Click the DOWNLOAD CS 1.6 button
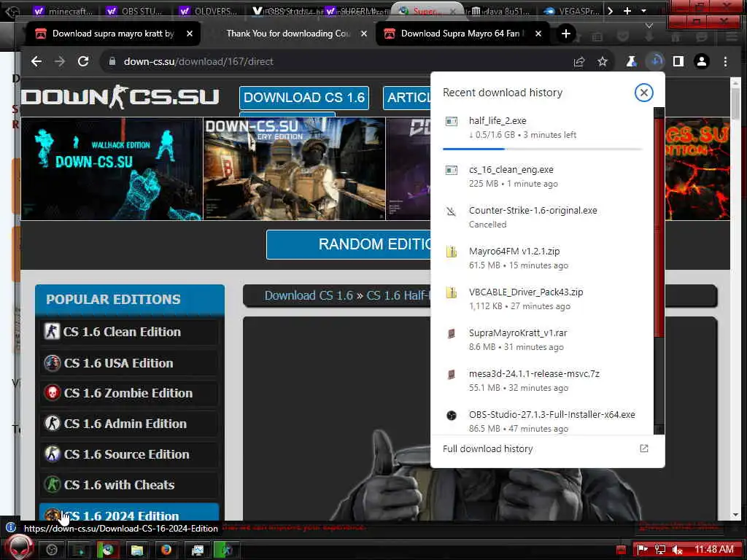The height and width of the screenshot is (560, 747). pos(304,98)
